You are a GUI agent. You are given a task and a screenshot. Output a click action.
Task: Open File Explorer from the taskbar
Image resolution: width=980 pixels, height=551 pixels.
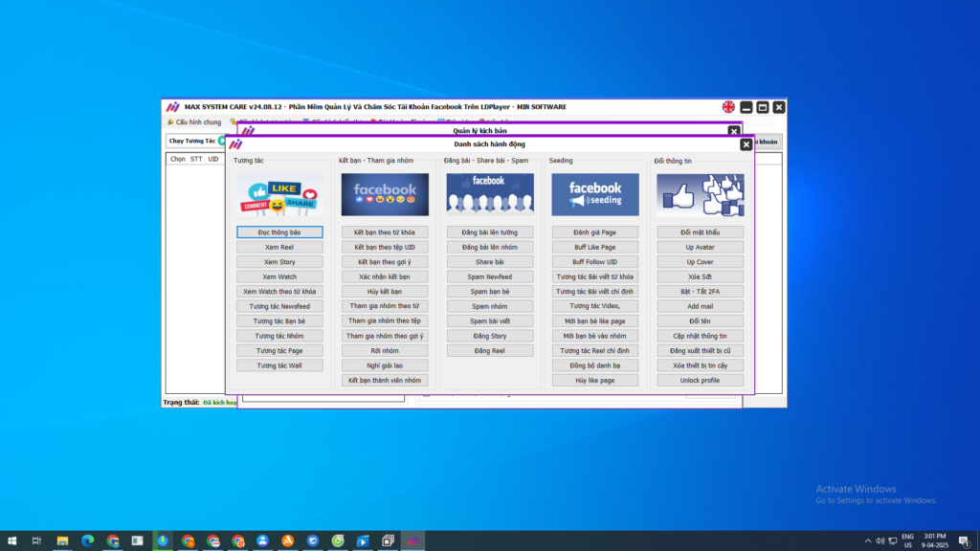[62, 540]
